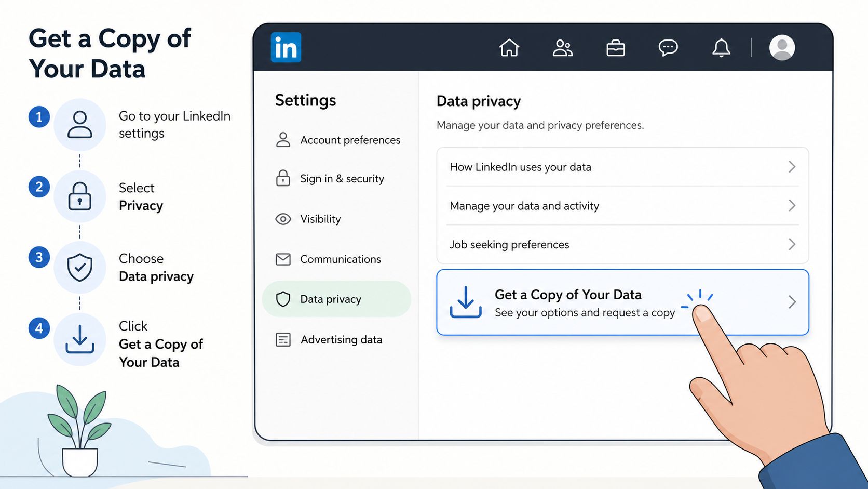Open Job seeking preferences row
Screen dimensions: 868x489
tap(622, 244)
